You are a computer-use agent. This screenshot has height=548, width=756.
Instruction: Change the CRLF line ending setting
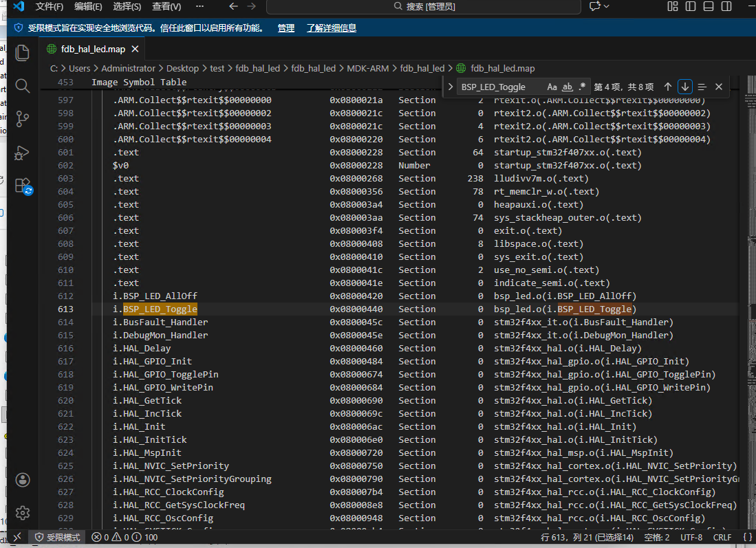coord(722,537)
